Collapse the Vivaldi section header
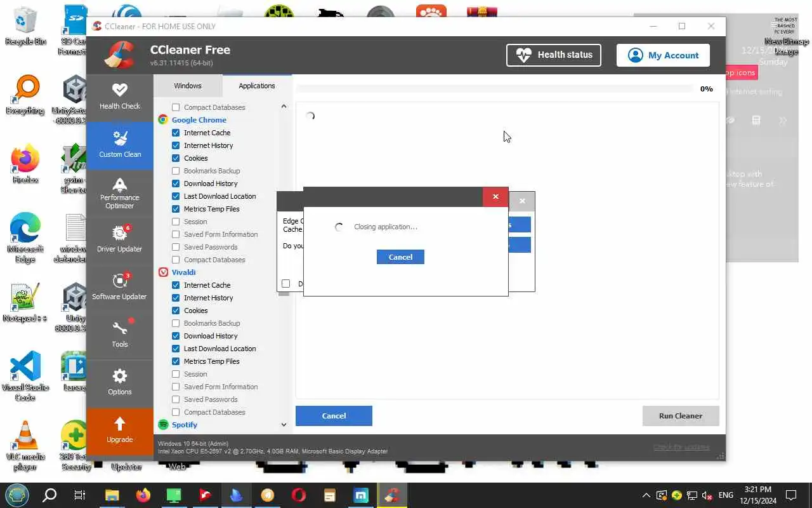812x508 pixels. 183,272
